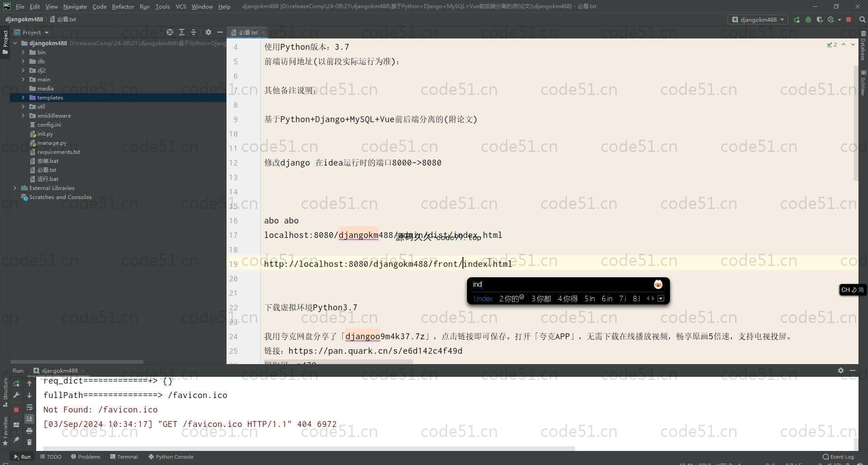Restore layout icon in Run panel

click(x=16, y=424)
